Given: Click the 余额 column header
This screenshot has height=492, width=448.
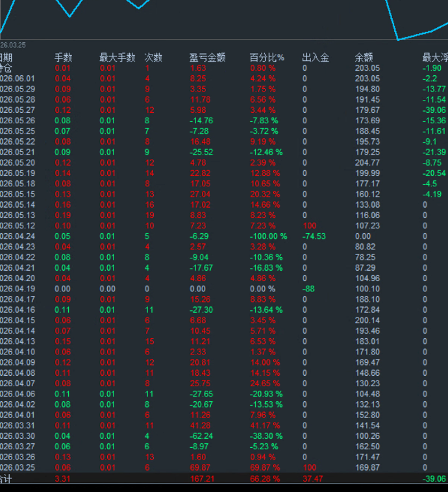Looking at the screenshot, I should click(364, 57).
